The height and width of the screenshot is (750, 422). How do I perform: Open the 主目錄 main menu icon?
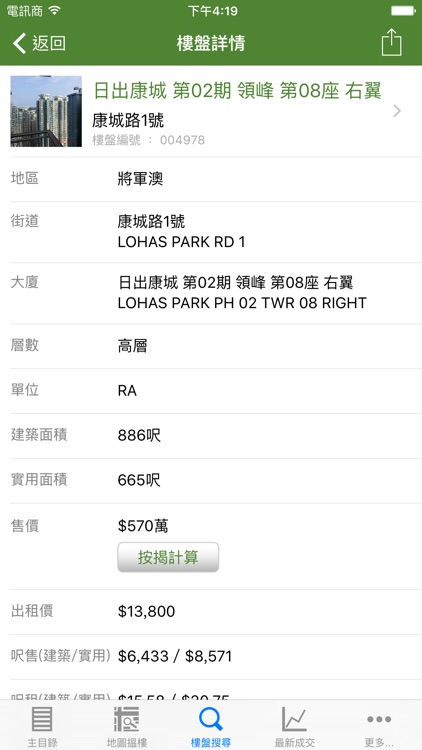click(x=42, y=719)
